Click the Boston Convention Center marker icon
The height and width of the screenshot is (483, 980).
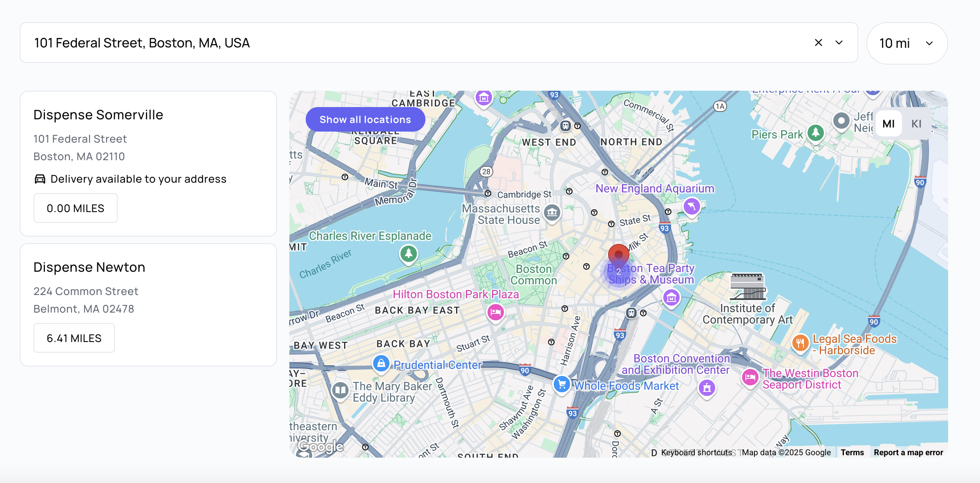707,388
